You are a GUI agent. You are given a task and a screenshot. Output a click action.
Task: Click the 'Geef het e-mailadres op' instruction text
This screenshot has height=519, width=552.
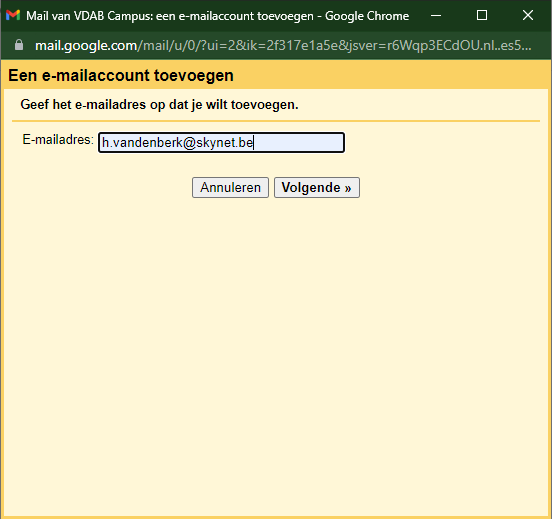pos(159,105)
